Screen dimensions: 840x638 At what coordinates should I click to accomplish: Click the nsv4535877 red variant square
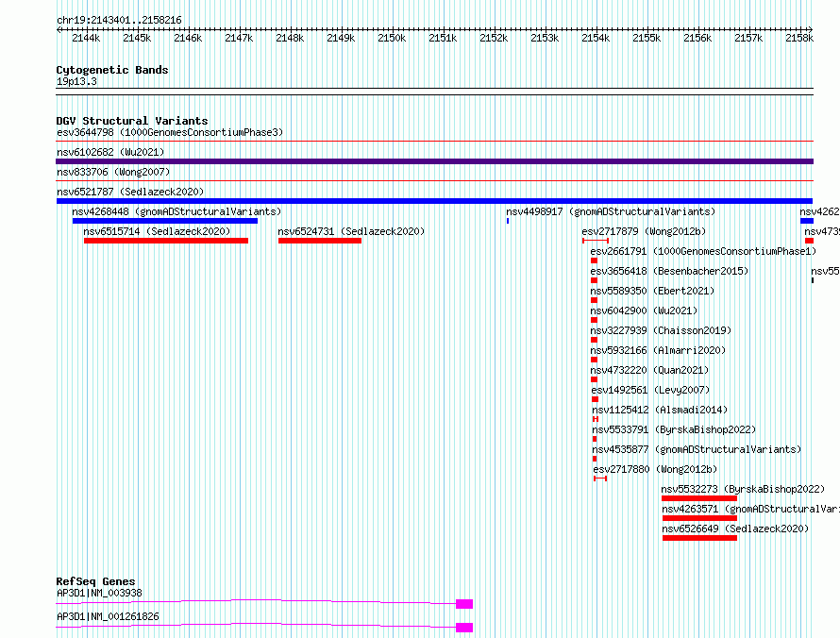(595, 459)
